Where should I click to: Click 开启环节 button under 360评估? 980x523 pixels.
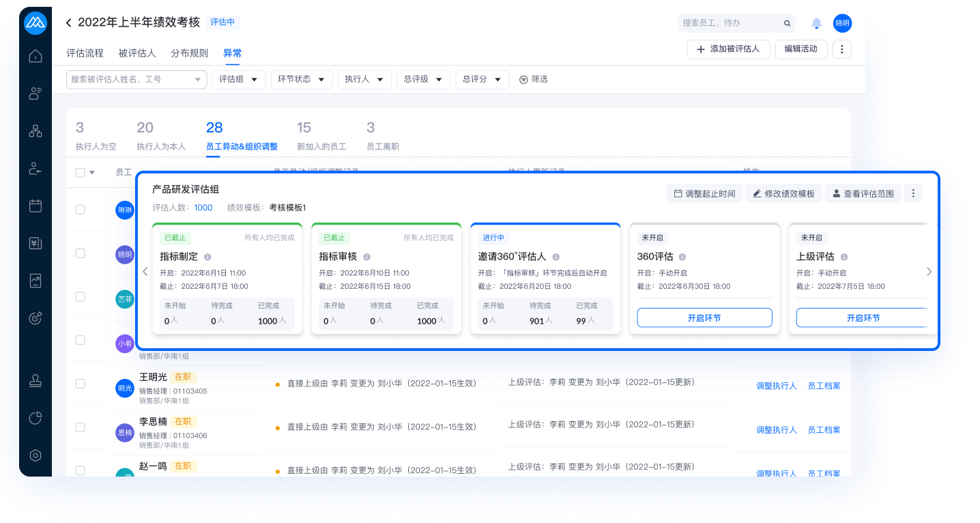point(704,317)
